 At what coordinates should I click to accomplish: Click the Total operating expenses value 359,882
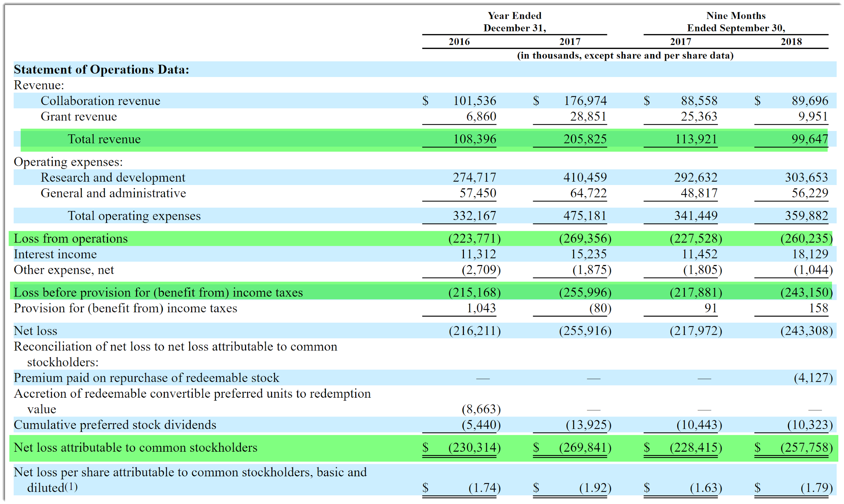click(806, 216)
